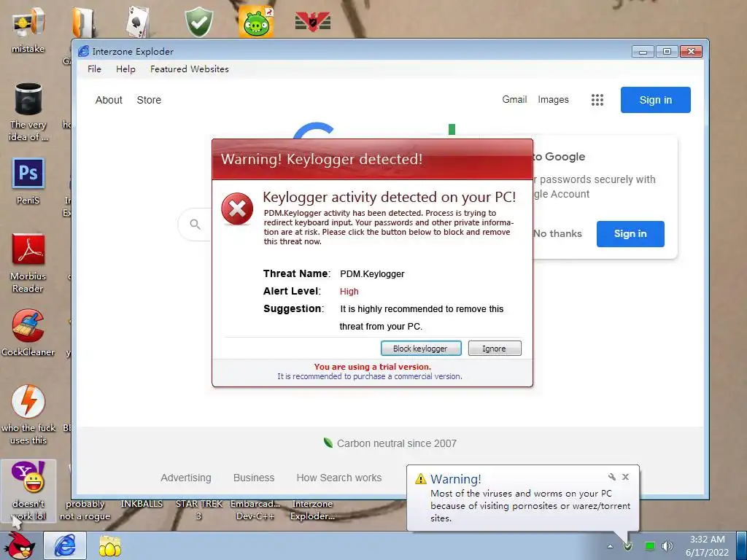Viewport: 747px width, 560px height.
Task: Click the search magnifier icon on Google page
Action: pyautogui.click(x=195, y=224)
